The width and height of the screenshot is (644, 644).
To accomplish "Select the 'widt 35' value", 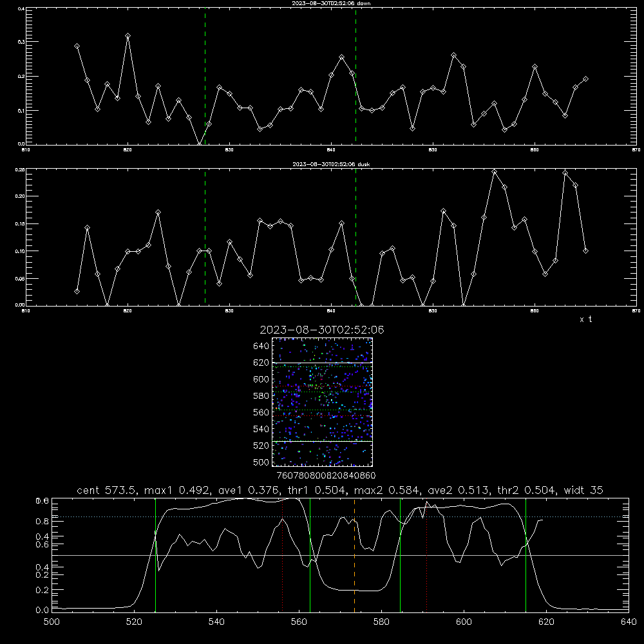I will (583, 490).
